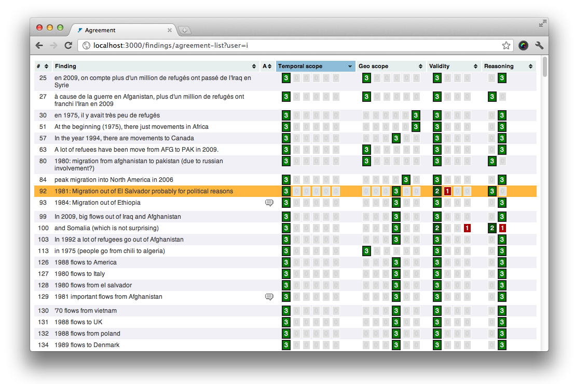Screen dimensions: 588x384
Task: Click the geo scope 3 badge in row 57
Action: (396, 139)
